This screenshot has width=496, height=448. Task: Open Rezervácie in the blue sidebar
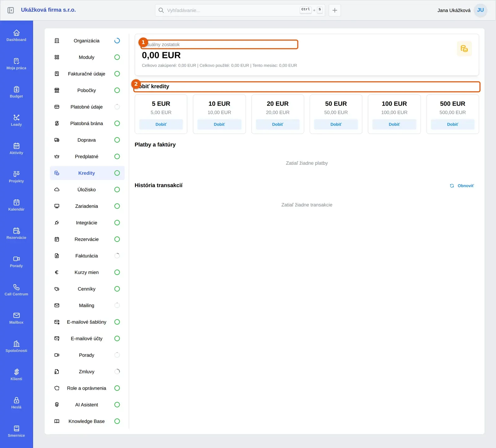tap(16, 233)
